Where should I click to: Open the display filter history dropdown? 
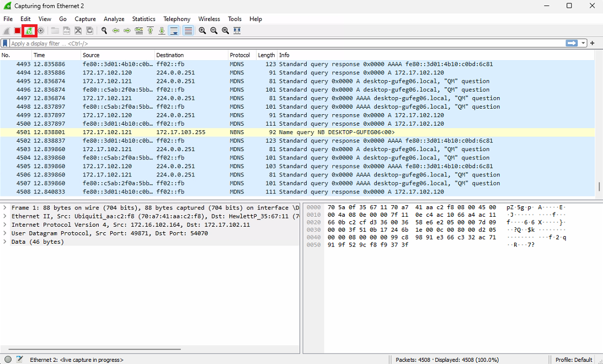[583, 43]
